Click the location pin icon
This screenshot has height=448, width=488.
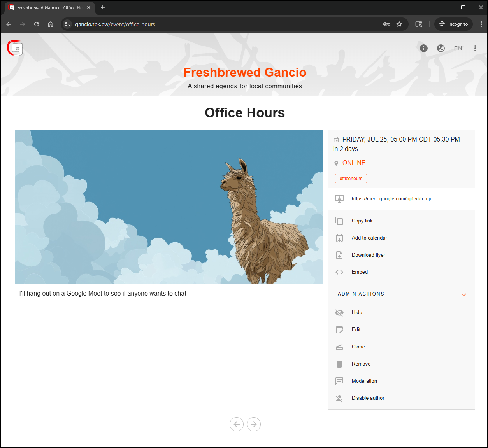[336, 163]
